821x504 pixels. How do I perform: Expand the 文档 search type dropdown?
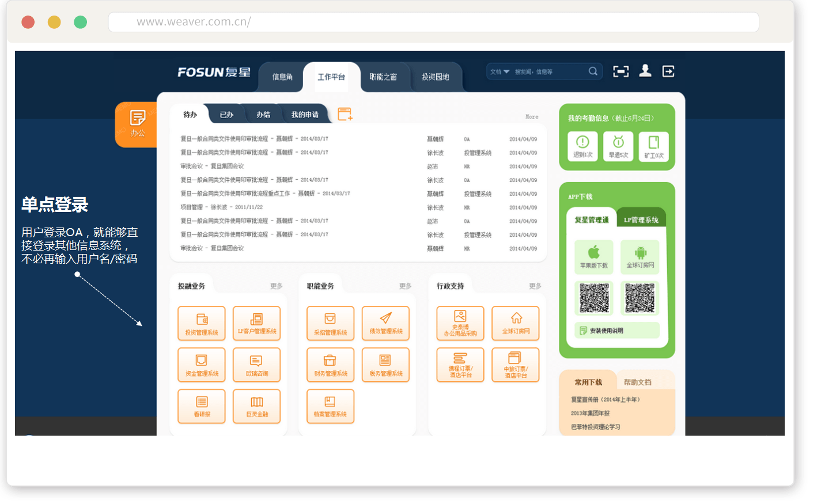[500, 72]
